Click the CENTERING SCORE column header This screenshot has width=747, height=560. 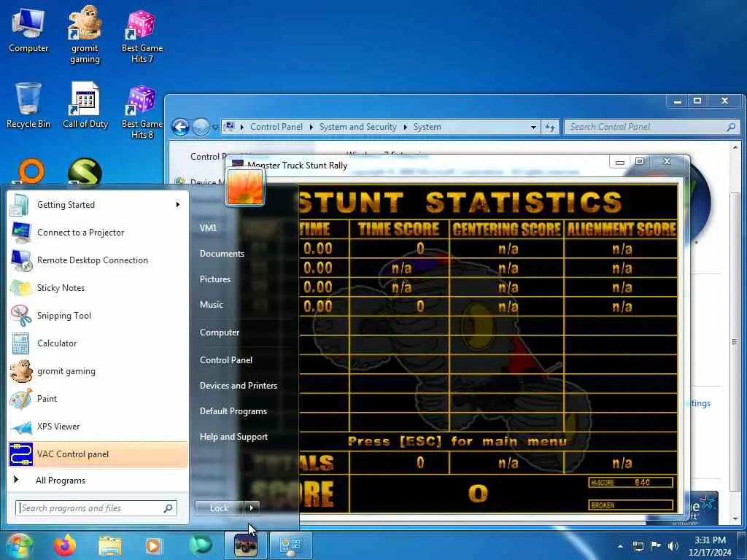click(x=506, y=229)
